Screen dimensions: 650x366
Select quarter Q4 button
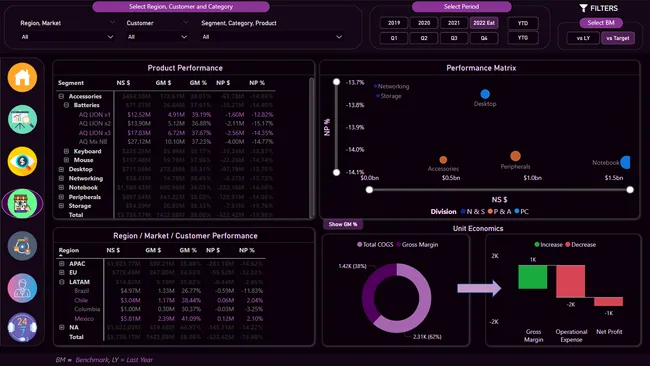[484, 38]
